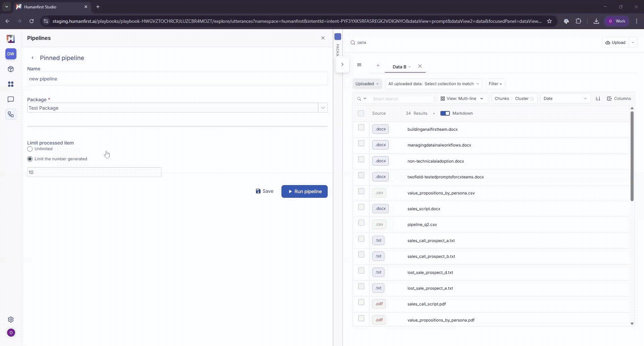Select the Packages cube icon in sidebar

11,69
